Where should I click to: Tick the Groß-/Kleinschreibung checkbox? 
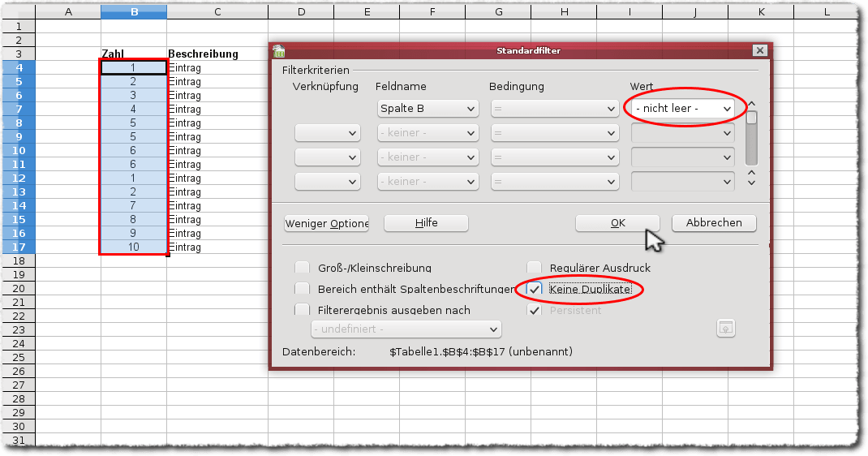303,268
